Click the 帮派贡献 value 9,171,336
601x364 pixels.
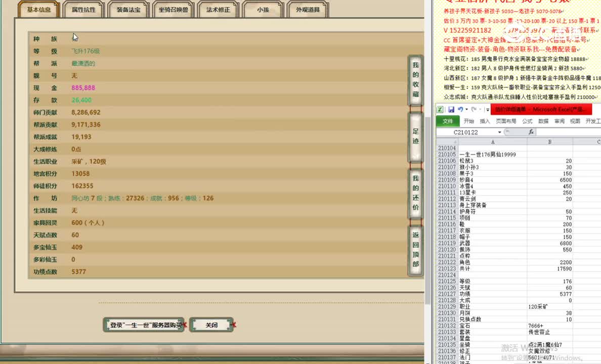tap(86, 124)
